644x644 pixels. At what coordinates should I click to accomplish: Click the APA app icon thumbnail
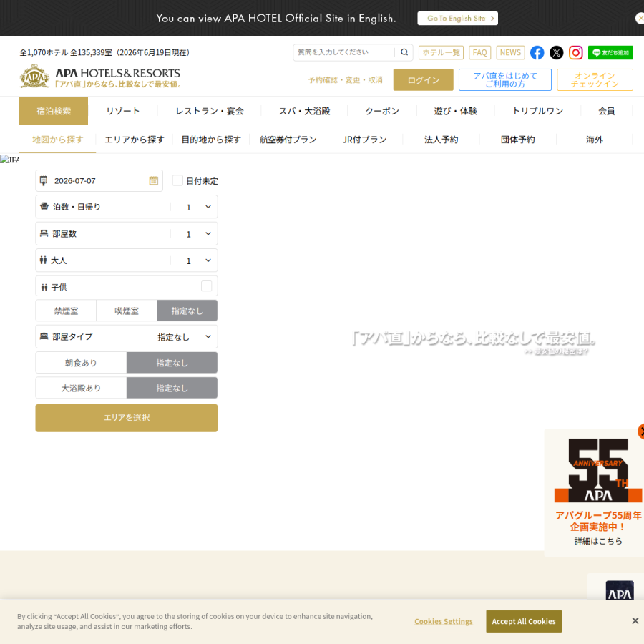pyautogui.click(x=620, y=590)
